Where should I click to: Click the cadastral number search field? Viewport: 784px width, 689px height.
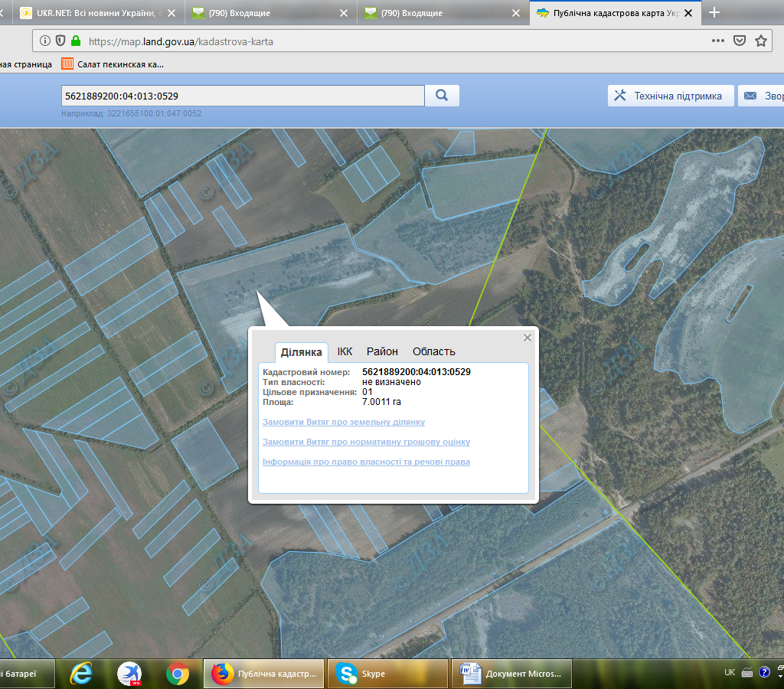click(x=242, y=96)
